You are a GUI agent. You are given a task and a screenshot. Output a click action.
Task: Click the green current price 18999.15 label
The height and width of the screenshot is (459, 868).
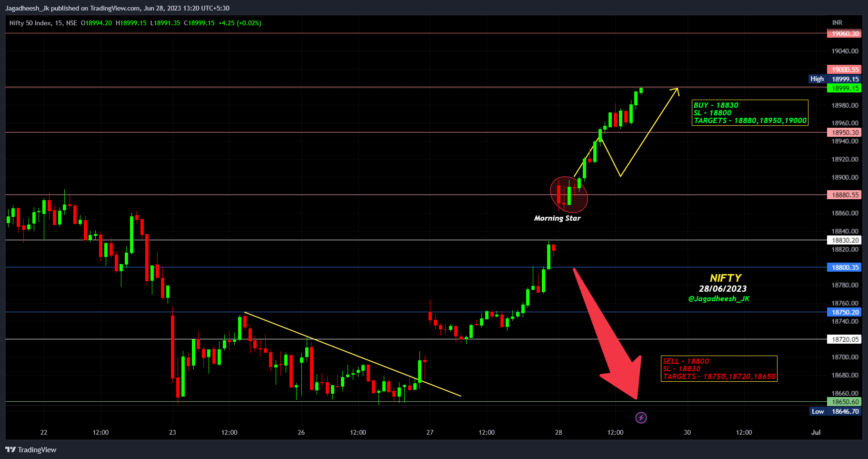[x=844, y=88]
